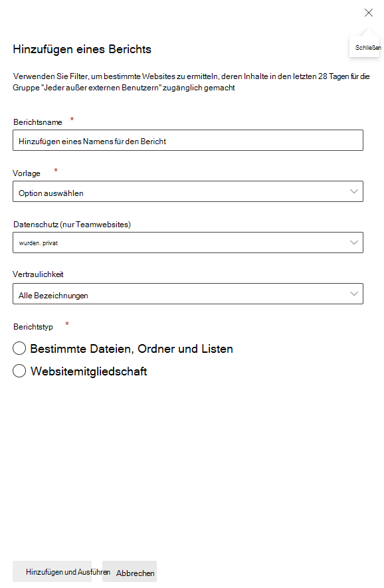Click the Bestimmte Dateien, Ordner und Listen label
The height and width of the screenshot is (588, 384).
[132, 349]
